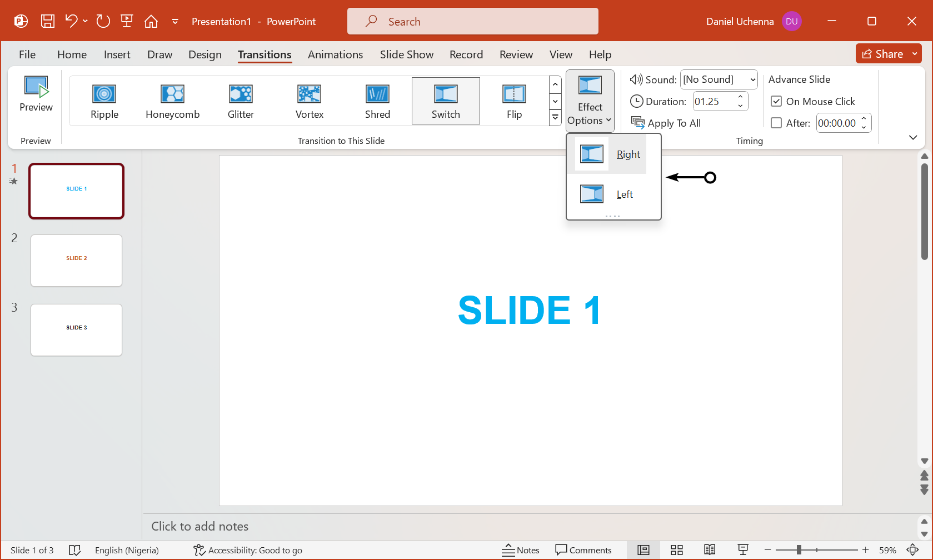This screenshot has height=560, width=933.
Task: Expand the transitions gallery with More arrow
Action: click(x=555, y=118)
